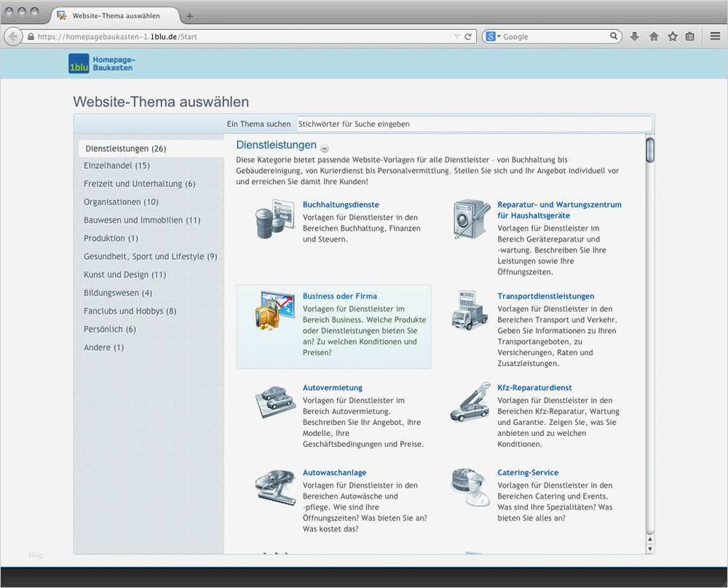Select Bauwesen und Immobilien (11) category
728x588 pixels.
coord(142,220)
